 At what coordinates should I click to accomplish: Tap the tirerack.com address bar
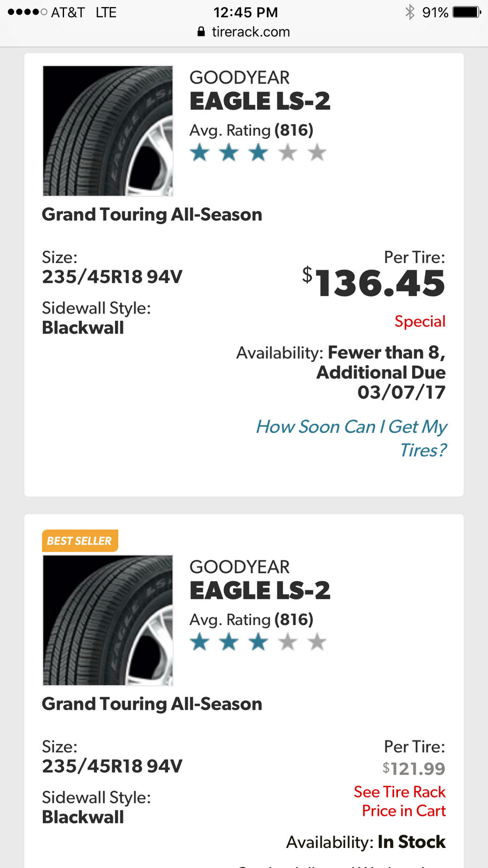pyautogui.click(x=244, y=32)
